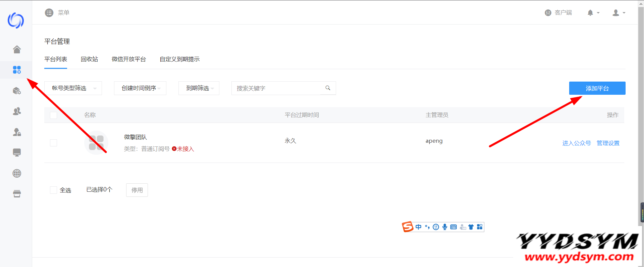Viewport: 644px width, 267px height.
Task: Click the 添加平台 button
Action: point(597,88)
